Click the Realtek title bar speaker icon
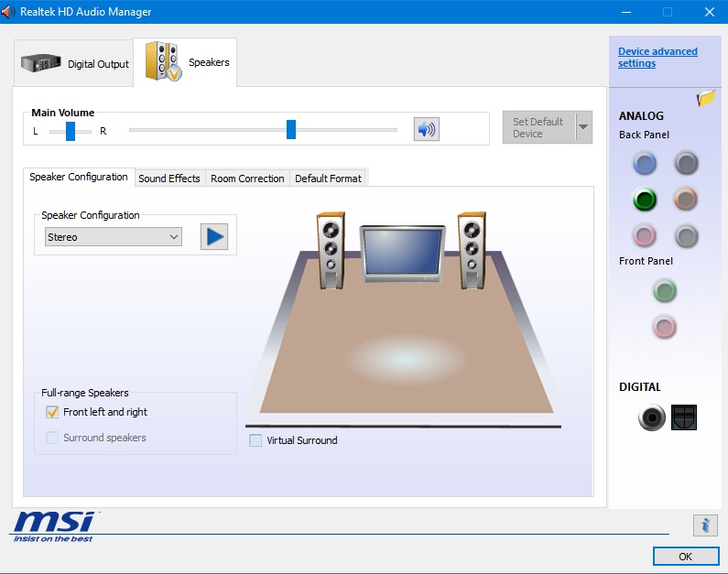 (7, 12)
